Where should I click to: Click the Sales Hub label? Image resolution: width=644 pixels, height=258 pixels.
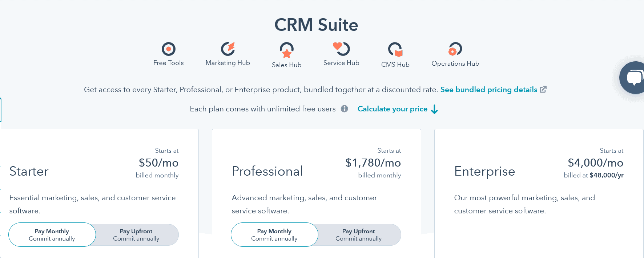[287, 65]
